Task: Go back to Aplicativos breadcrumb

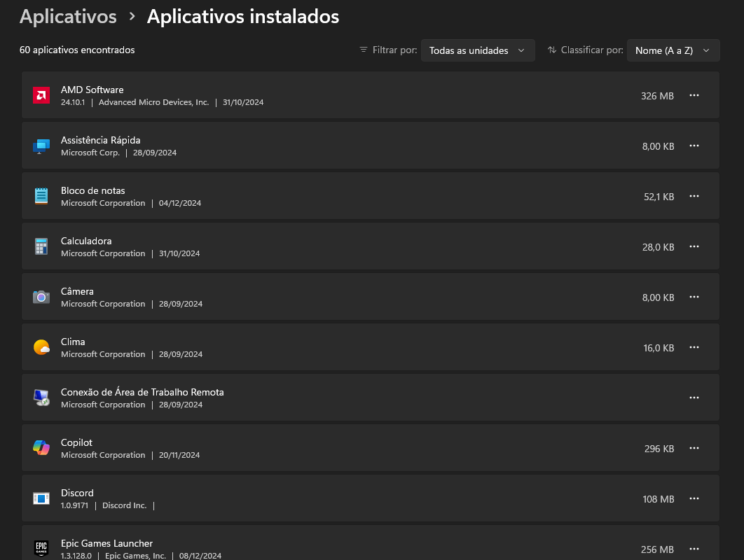Action: coord(68,17)
